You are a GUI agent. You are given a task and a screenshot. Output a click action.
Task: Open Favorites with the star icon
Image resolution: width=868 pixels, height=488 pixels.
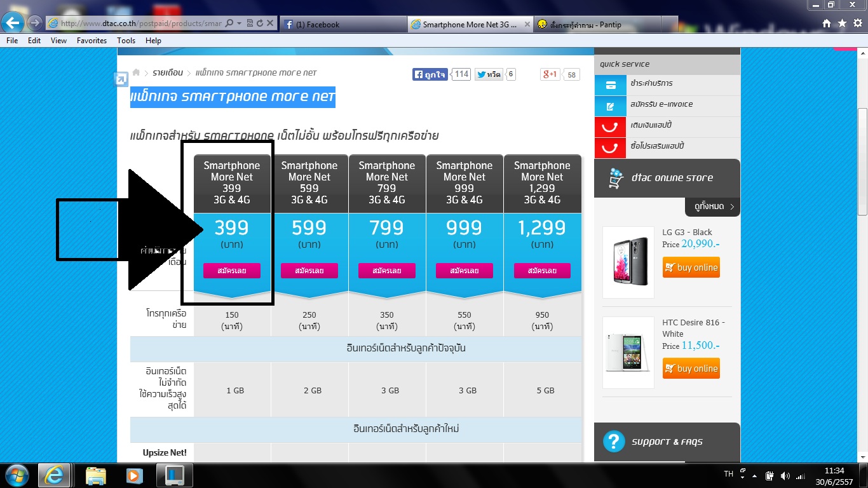tap(842, 24)
